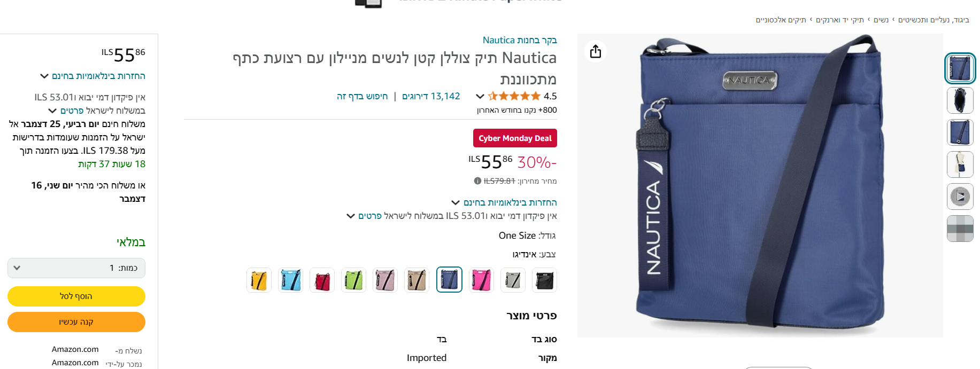Screen dimensions: 980x369
Task: Click the share icon on product image
Action: (x=596, y=52)
